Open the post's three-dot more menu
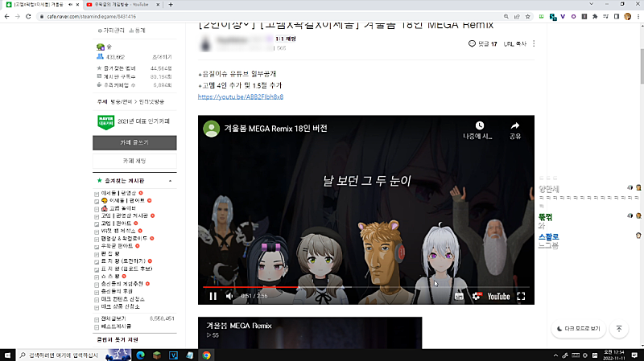 pos(534,43)
